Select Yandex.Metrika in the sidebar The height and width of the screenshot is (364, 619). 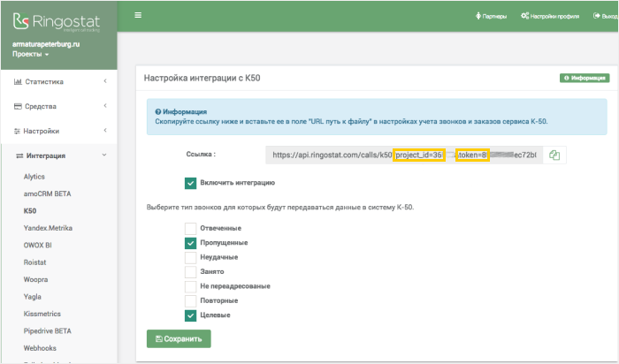coord(49,228)
